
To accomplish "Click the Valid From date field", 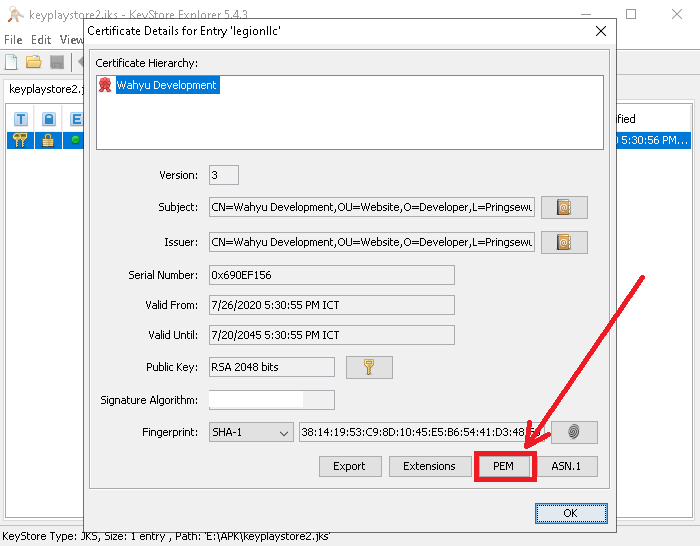I will tap(332, 305).
